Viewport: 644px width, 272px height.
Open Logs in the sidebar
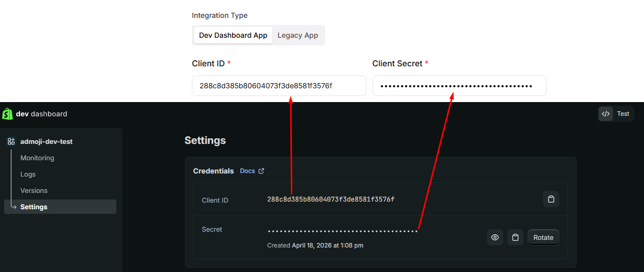(28, 174)
